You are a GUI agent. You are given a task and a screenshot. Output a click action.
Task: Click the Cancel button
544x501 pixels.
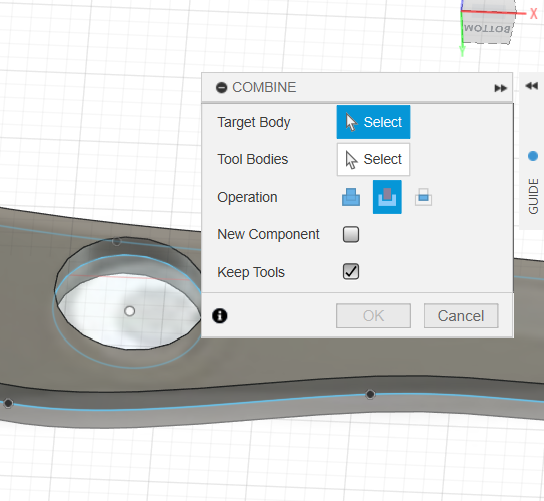(x=461, y=316)
